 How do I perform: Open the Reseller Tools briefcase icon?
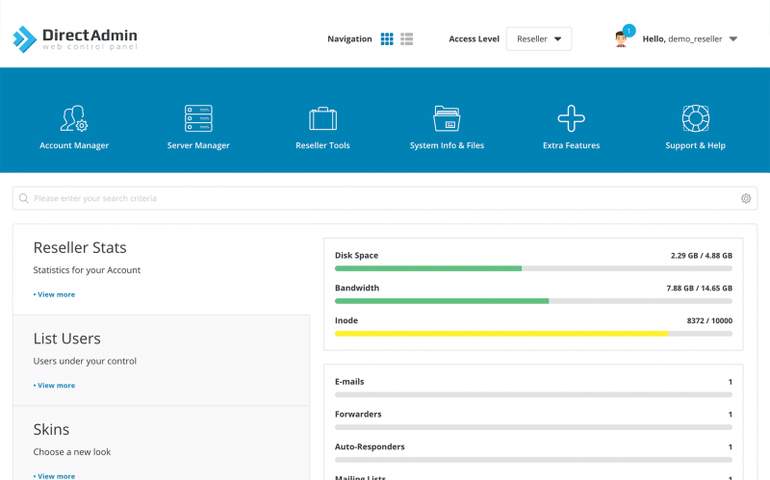pos(323,119)
